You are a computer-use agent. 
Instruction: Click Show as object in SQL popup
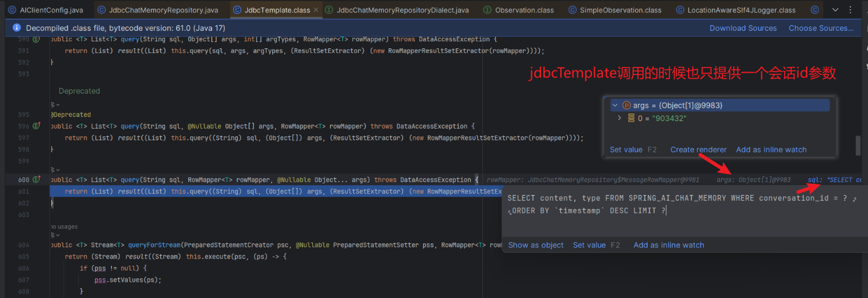pyautogui.click(x=535, y=245)
